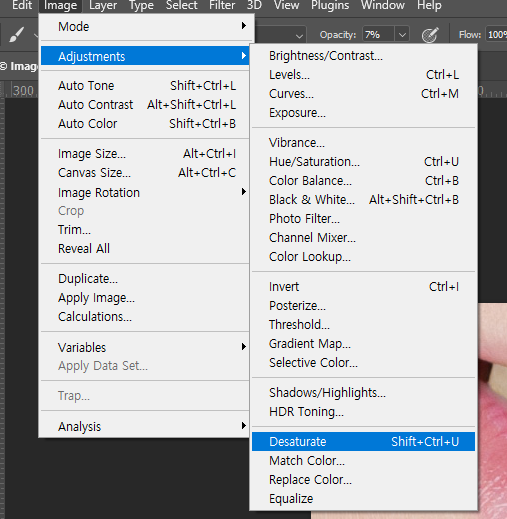Choose HDR Toning adjustment
The height and width of the screenshot is (519, 507).
363,412
